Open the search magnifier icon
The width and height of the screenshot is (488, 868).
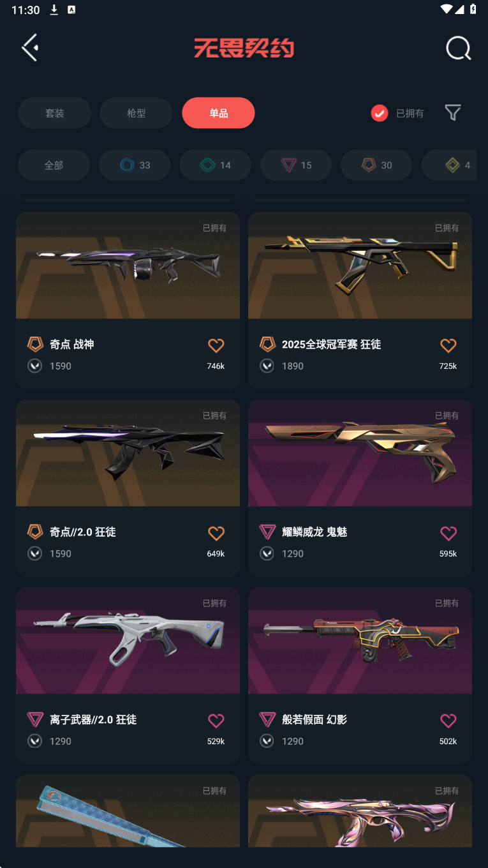coord(458,48)
